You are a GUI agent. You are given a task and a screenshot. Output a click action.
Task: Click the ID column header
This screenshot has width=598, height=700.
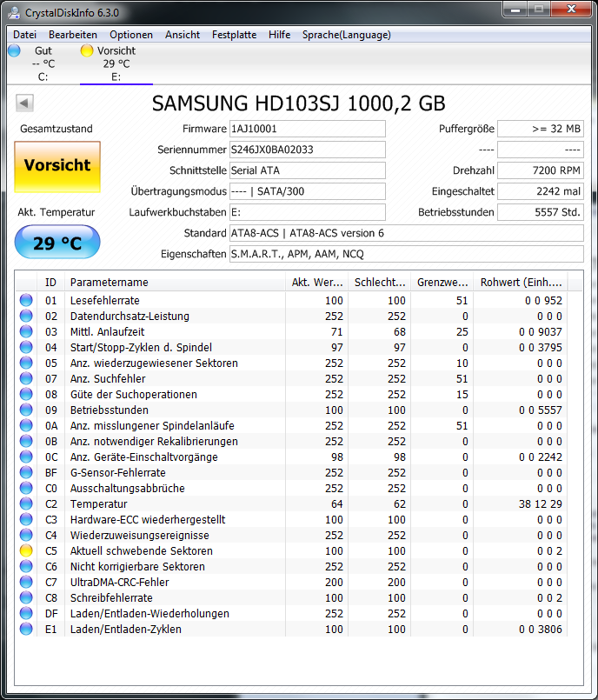pos(50,282)
